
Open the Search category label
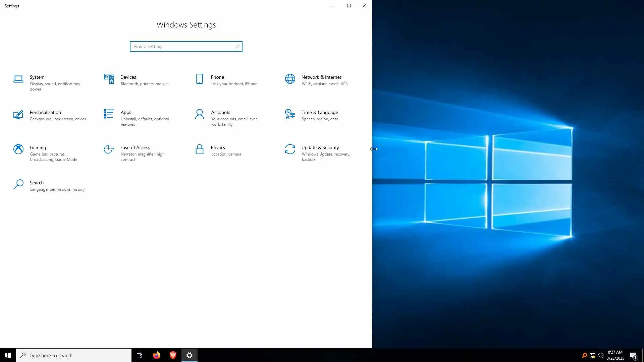[x=37, y=183]
